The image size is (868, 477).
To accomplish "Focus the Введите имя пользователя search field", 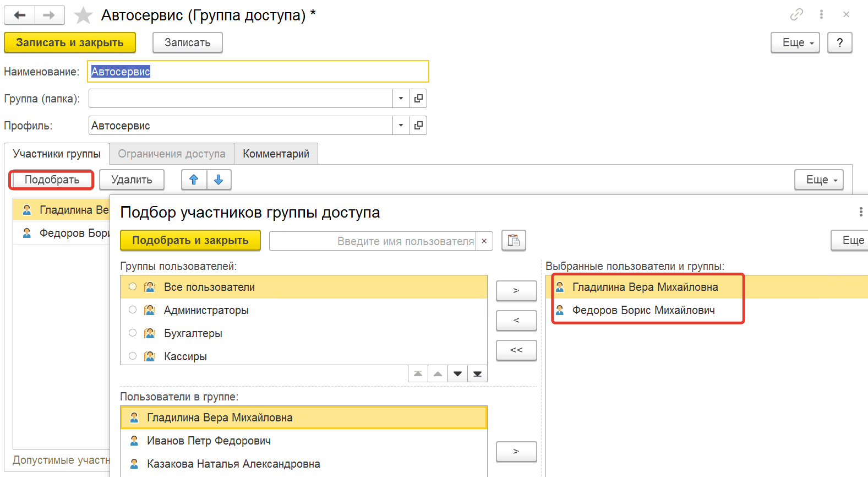I will tap(373, 241).
